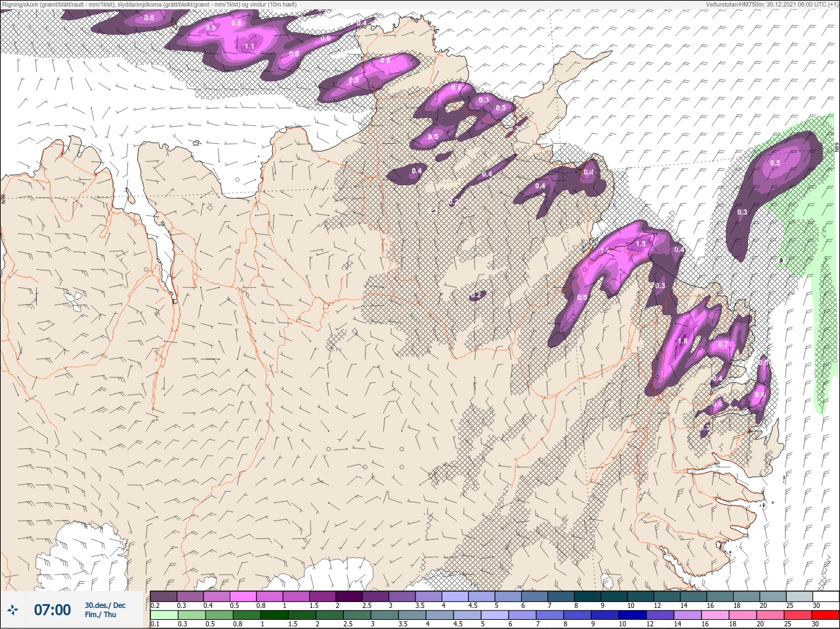Click the 0.9 snowfall value offshore

coord(211,28)
